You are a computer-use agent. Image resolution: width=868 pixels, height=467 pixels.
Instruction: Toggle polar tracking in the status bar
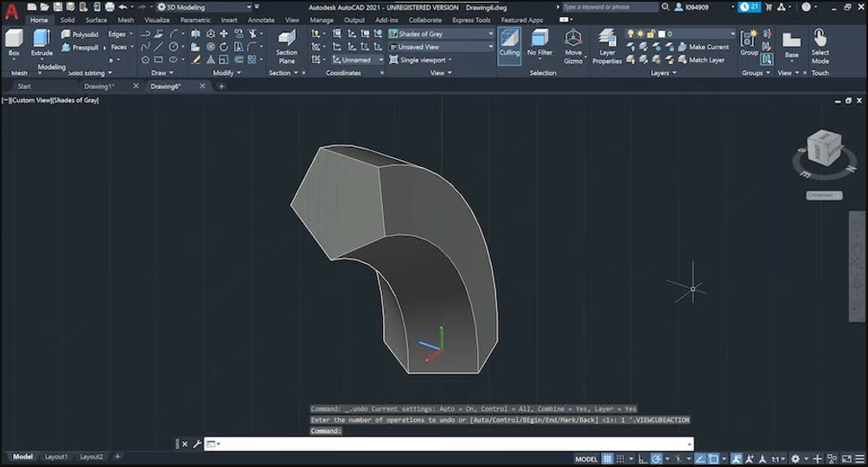(657, 458)
